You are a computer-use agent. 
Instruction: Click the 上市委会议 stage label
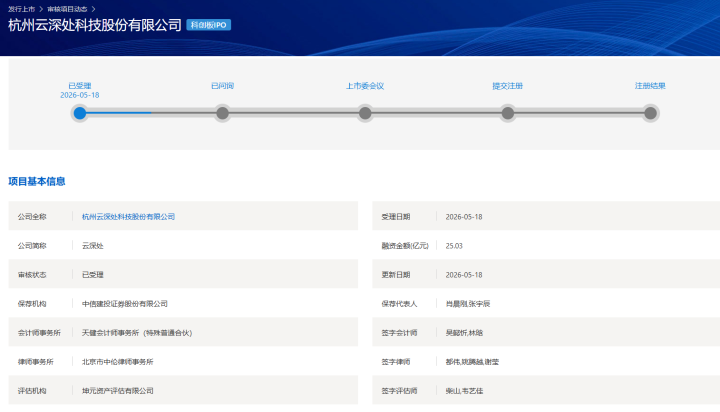point(365,86)
